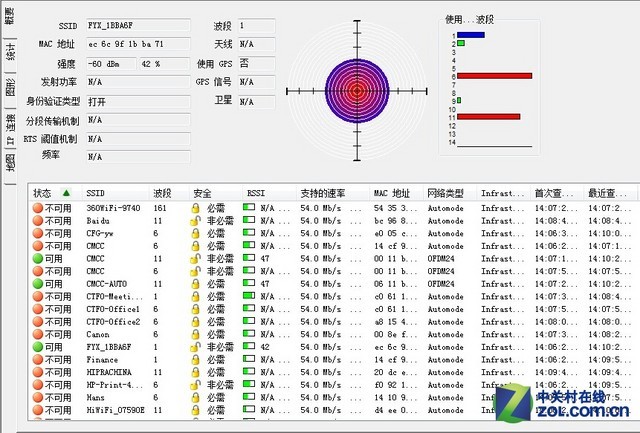Click MAC value 'a8 15 4...' in CTFO-Office2 row

(396, 322)
